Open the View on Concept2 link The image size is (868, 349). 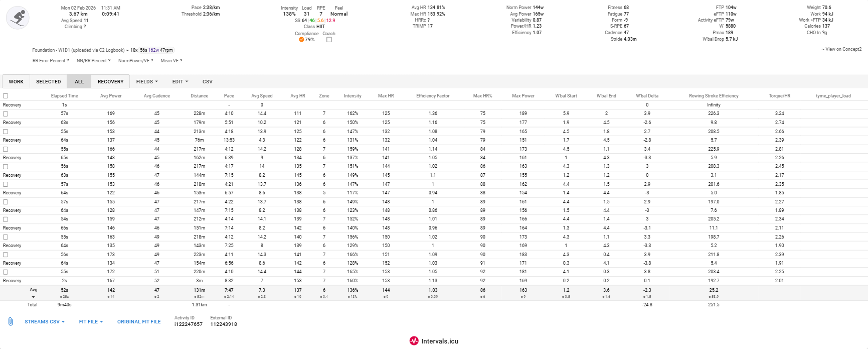(x=843, y=49)
